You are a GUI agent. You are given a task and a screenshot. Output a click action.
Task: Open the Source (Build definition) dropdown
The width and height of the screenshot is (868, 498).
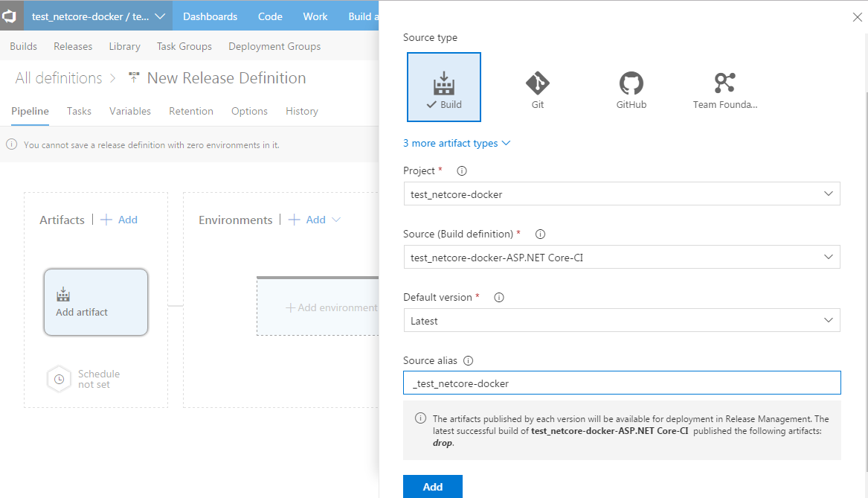pyautogui.click(x=622, y=257)
